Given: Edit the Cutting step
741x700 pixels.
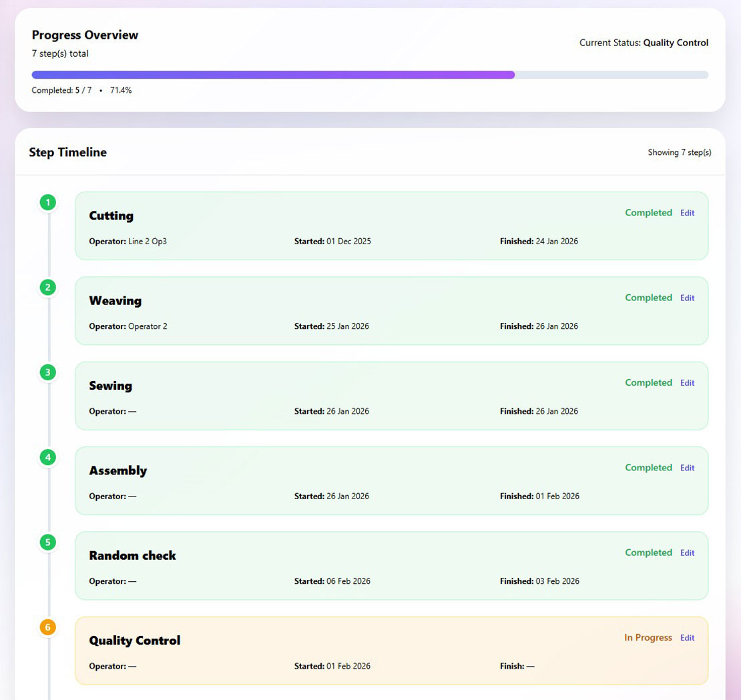Looking at the screenshot, I should (x=687, y=213).
